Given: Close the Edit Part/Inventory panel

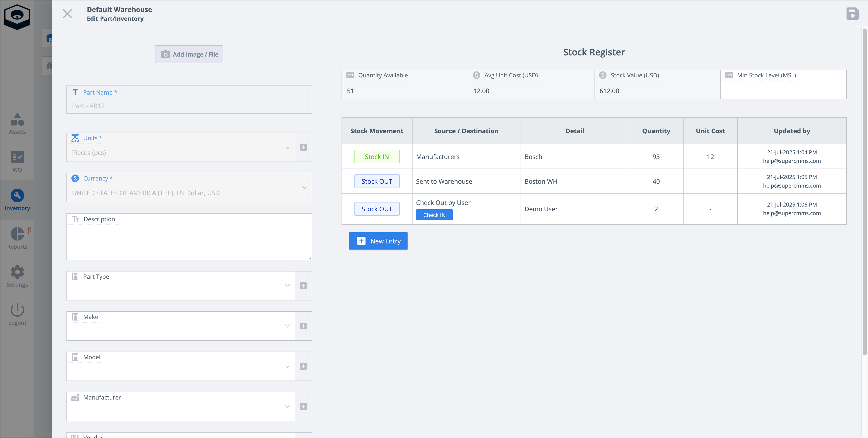Looking at the screenshot, I should pyautogui.click(x=67, y=14).
